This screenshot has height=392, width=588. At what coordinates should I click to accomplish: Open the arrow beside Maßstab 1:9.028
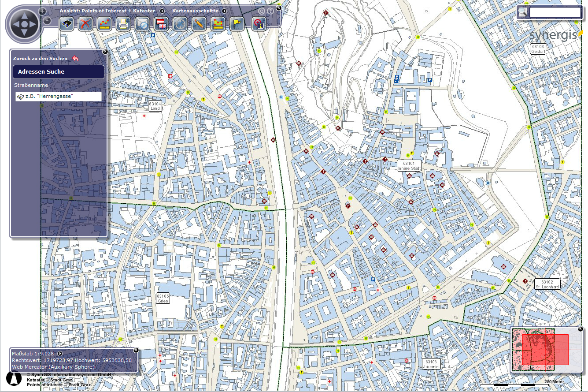[60, 353]
